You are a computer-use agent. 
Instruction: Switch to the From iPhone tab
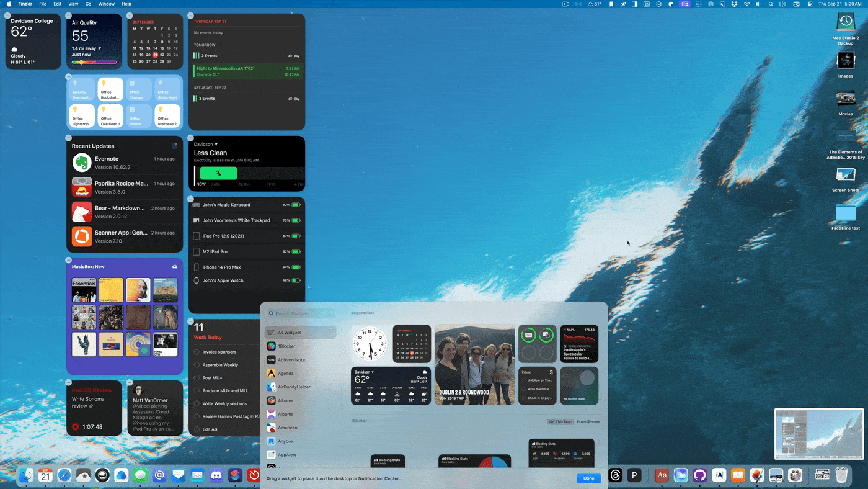click(588, 422)
